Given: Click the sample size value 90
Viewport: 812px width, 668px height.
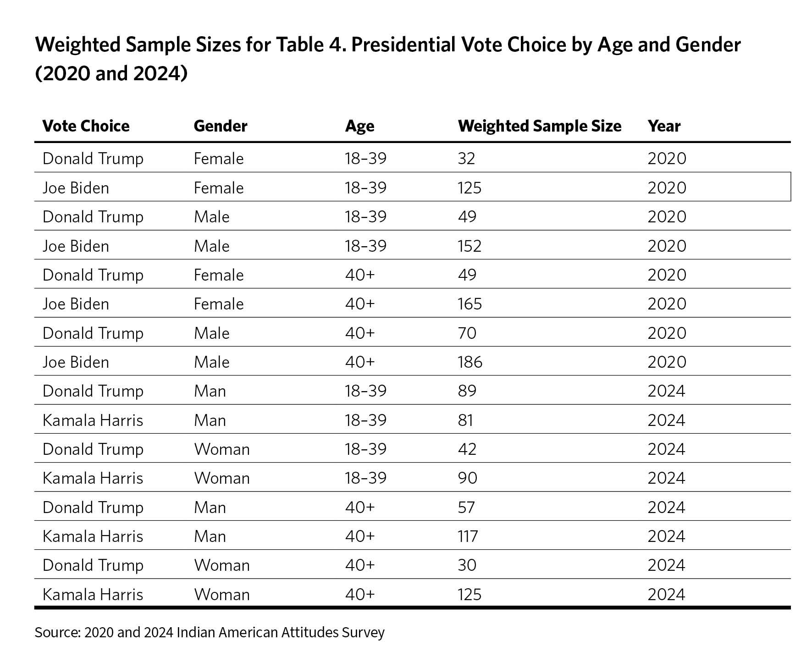Looking at the screenshot, I should pos(467,478).
